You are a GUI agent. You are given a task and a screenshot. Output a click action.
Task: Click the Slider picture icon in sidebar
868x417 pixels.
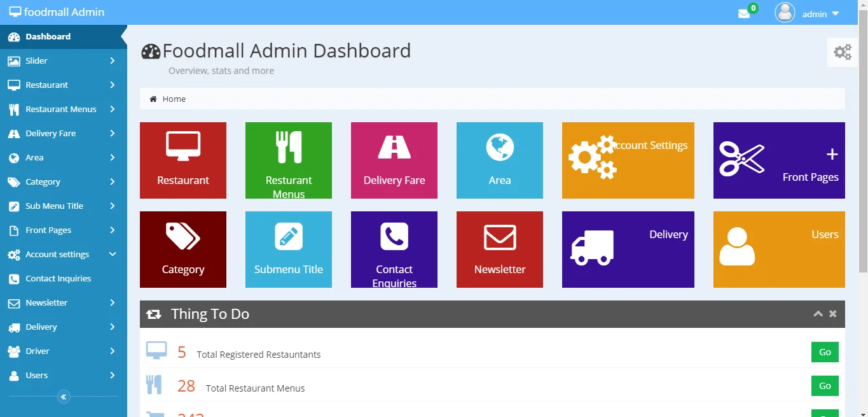[x=14, y=61]
